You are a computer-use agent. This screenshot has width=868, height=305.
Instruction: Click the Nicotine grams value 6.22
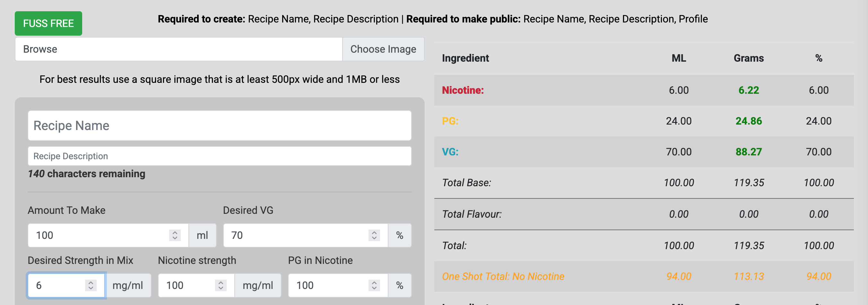pos(749,90)
